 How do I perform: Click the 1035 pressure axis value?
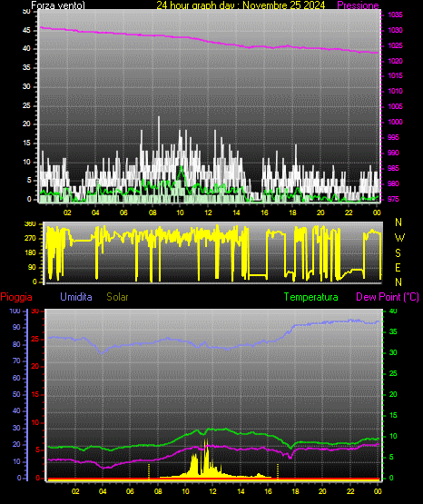click(395, 15)
